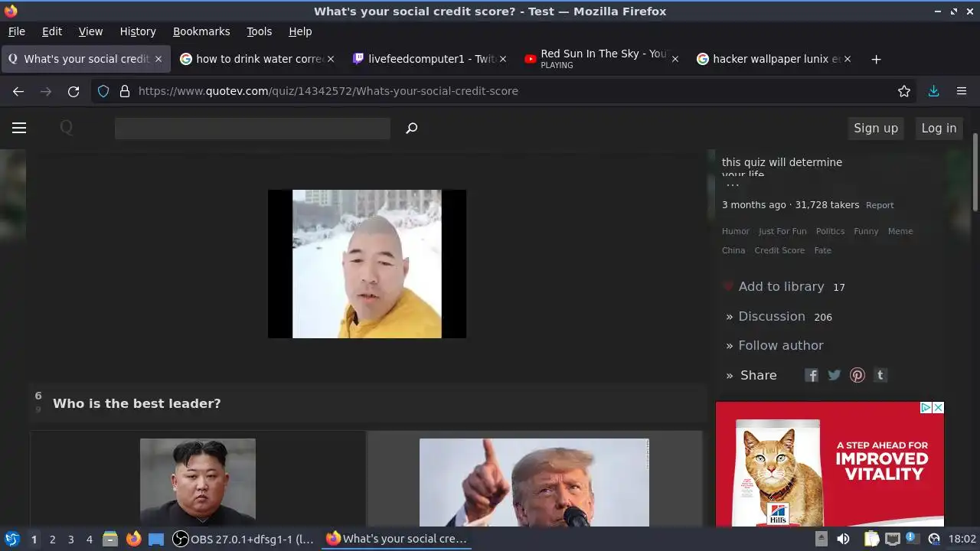Share the quiz on Tumblr
The height and width of the screenshot is (551, 980).
(x=880, y=375)
